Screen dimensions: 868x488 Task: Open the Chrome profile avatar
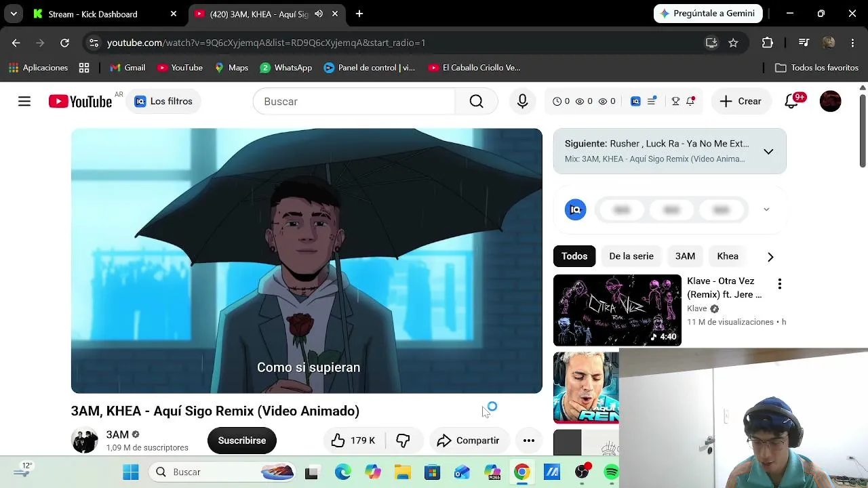tap(828, 43)
